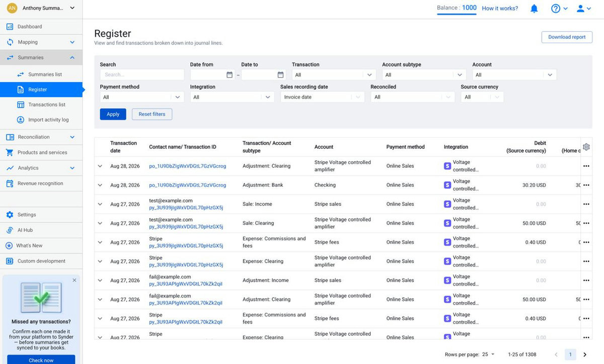Open transaction po_1U9DbZIgWxVDGtL7GzVGcrog in Bank row
This screenshot has width=604, height=364.
pyautogui.click(x=187, y=185)
